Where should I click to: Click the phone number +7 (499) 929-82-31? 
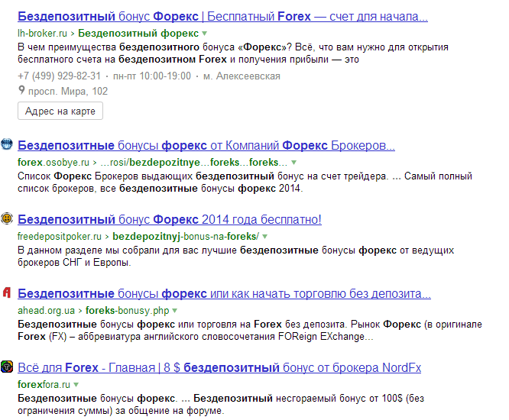[x=60, y=76]
